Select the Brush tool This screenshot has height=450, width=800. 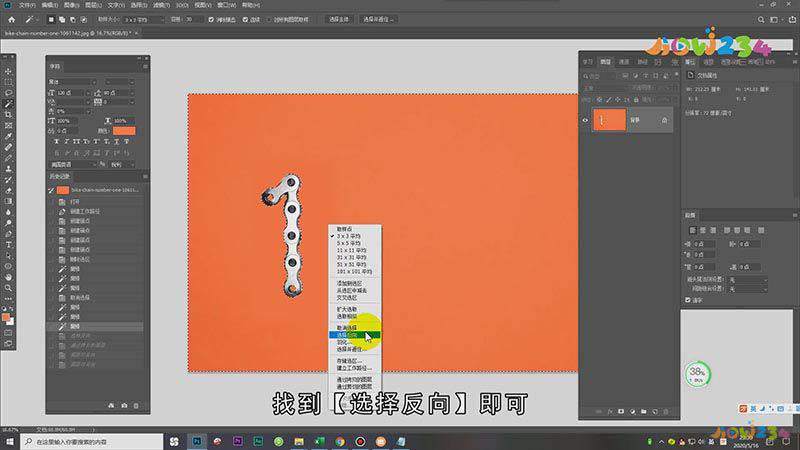click(x=8, y=158)
